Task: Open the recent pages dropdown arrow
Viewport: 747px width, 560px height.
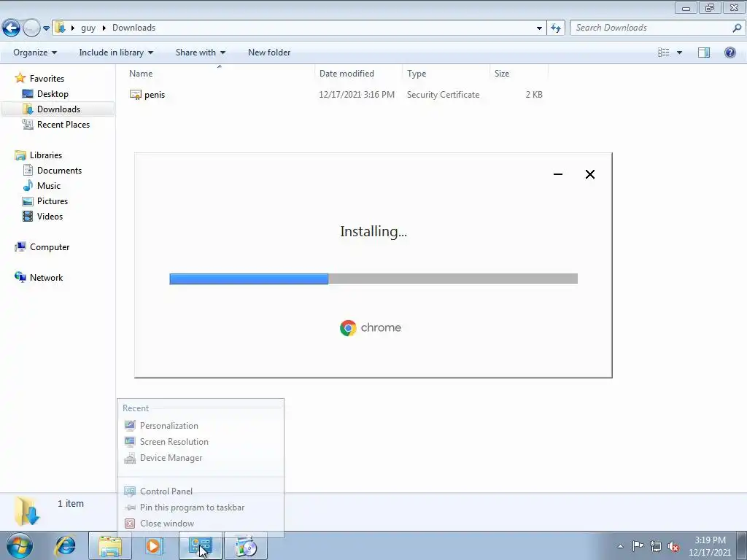Action: pyautogui.click(x=46, y=28)
